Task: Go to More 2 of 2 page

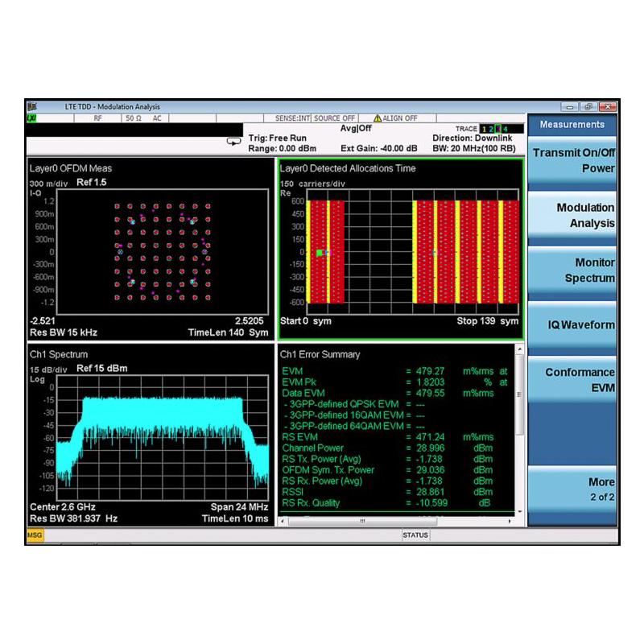Action: pos(572,489)
